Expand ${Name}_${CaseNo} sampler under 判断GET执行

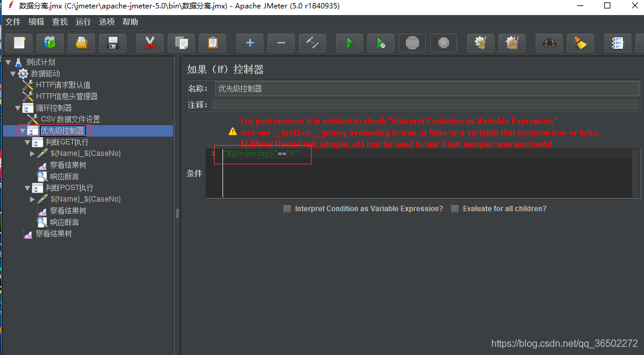(32, 153)
